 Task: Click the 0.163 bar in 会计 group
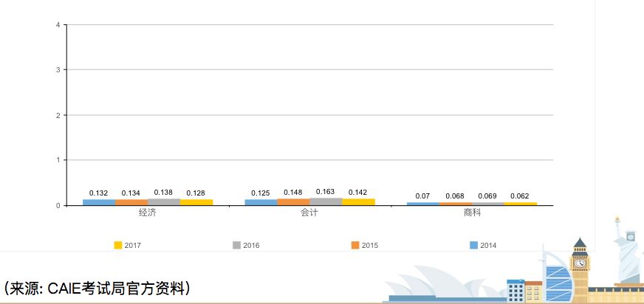tap(326, 201)
